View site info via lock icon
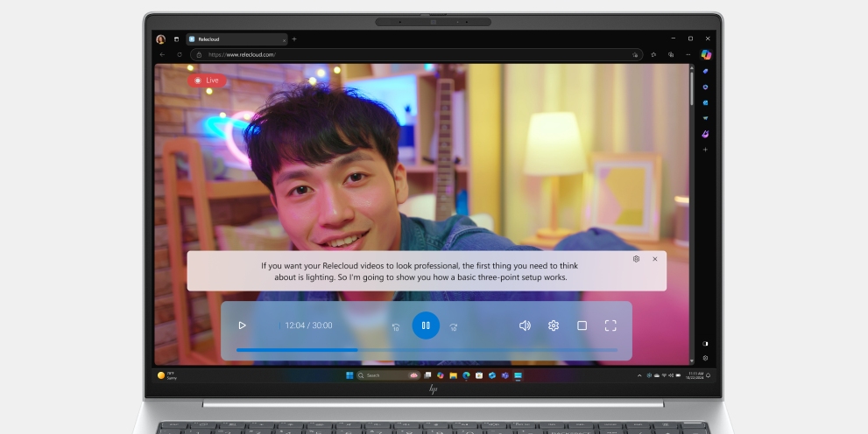868x434 pixels. point(200,55)
